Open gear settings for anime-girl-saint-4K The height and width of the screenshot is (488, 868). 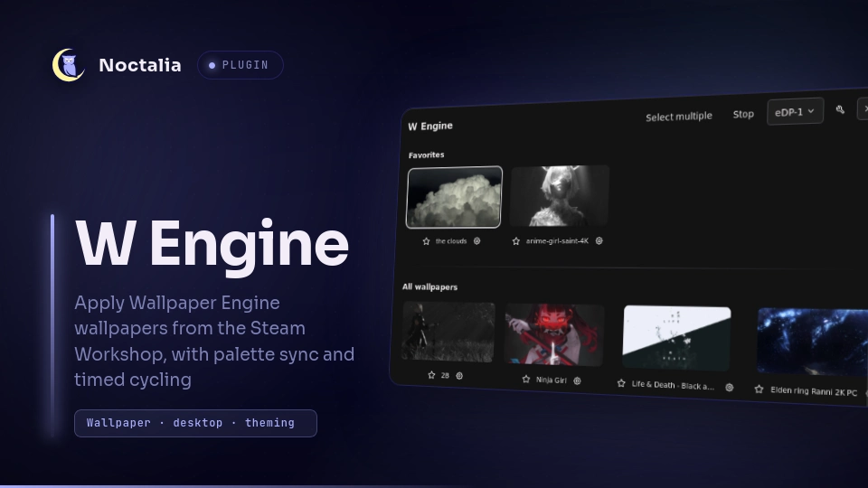point(599,240)
